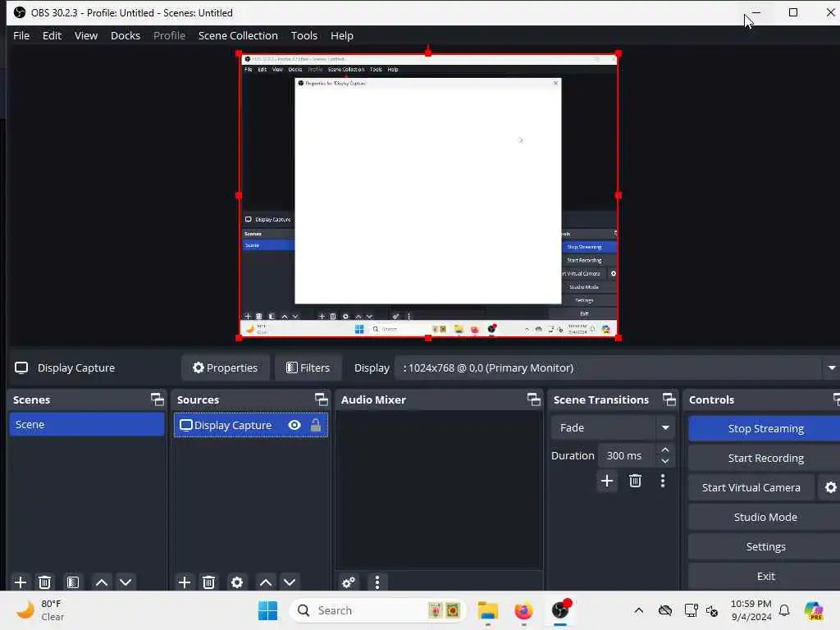Decrease transition duration with down arrow
The height and width of the screenshot is (630, 840).
click(665, 461)
